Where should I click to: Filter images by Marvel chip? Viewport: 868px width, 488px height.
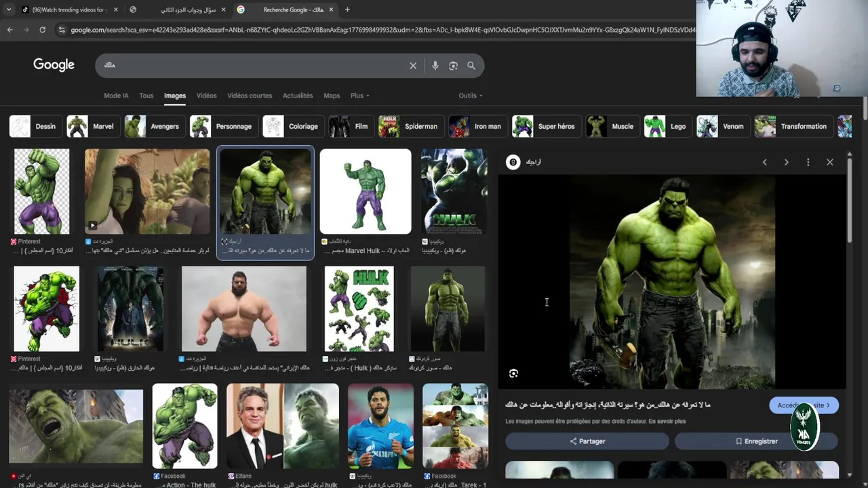tap(92, 127)
